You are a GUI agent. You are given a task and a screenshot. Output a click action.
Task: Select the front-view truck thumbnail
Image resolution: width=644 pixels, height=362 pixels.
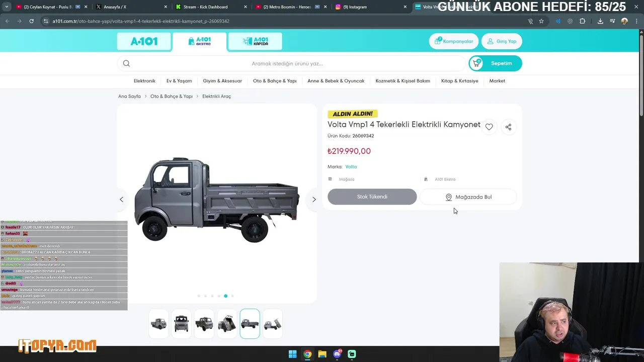(x=181, y=324)
